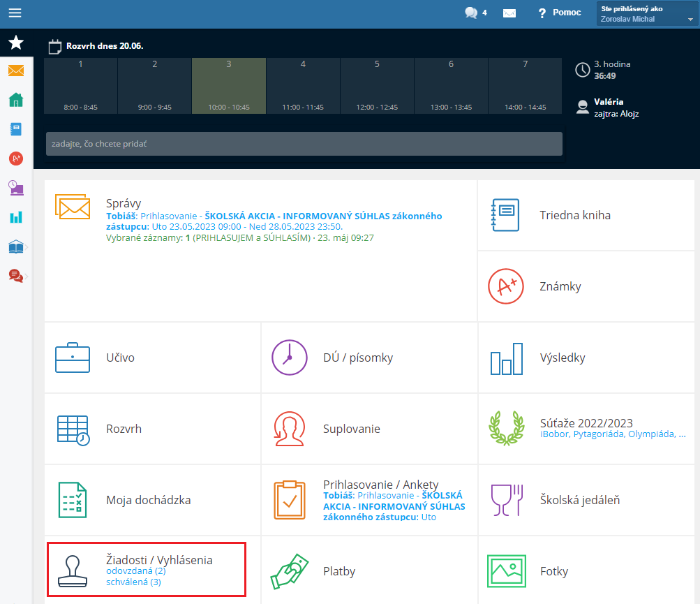Open the Suplovanie tile label
This screenshot has width=700, height=604.
tap(352, 429)
